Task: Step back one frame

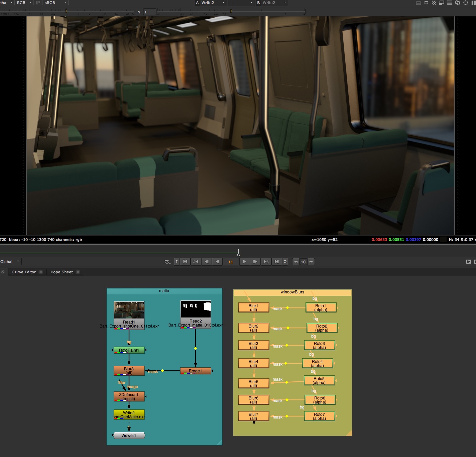Action: click(x=207, y=262)
